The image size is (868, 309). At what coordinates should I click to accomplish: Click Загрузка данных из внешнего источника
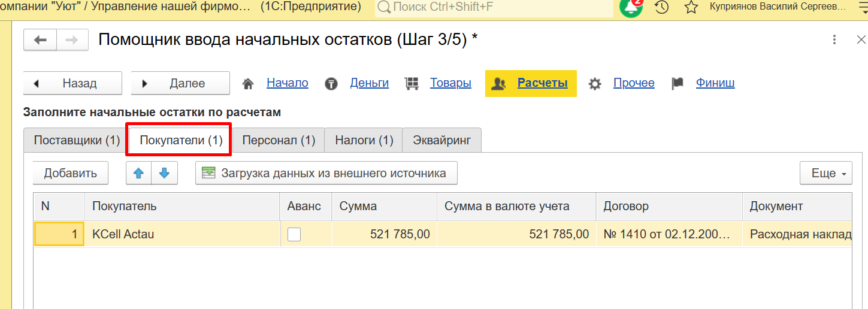click(326, 173)
